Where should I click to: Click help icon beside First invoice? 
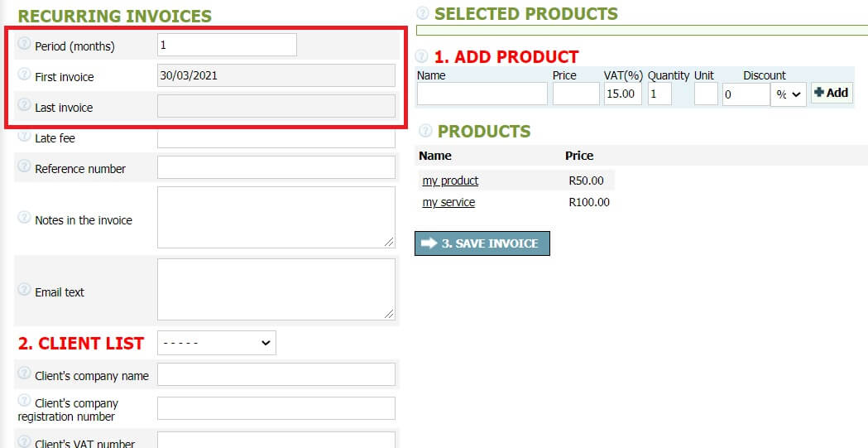pyautogui.click(x=24, y=74)
